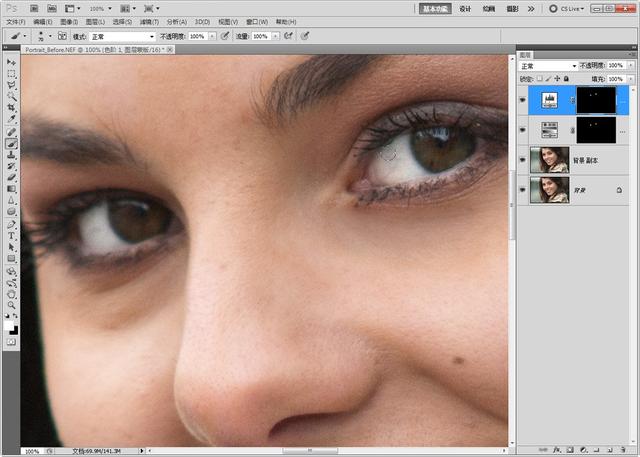Open the brush opacity slider arrow

212,36
